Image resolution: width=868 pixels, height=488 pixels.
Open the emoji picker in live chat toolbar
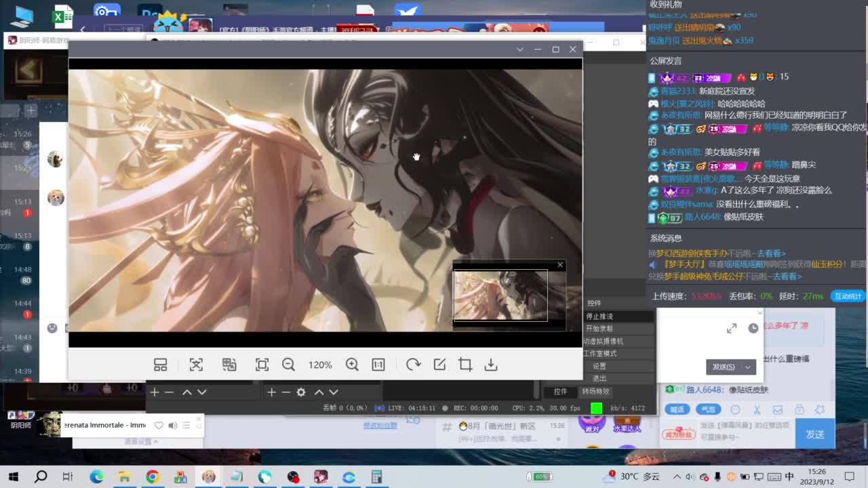(x=735, y=410)
